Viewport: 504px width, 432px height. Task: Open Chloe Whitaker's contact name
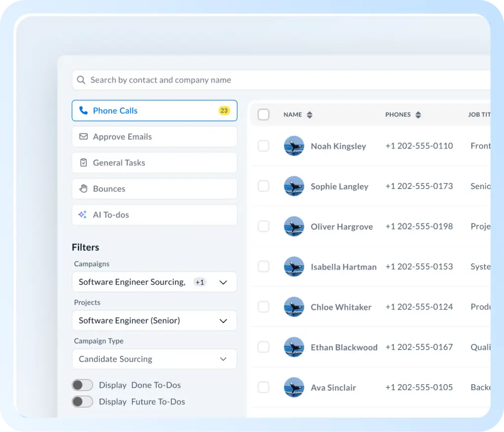(341, 307)
